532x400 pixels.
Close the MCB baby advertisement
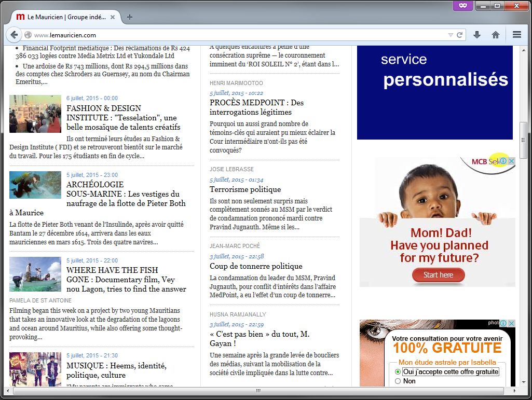coord(511,161)
